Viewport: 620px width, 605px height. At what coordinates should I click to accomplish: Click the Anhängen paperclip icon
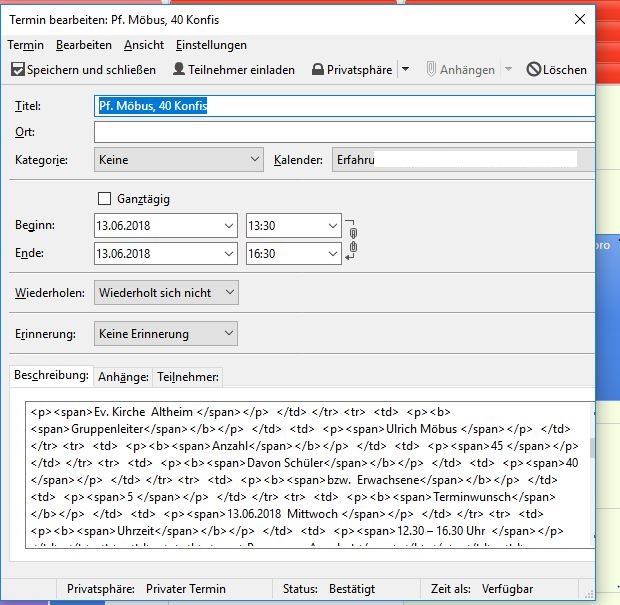pos(432,70)
